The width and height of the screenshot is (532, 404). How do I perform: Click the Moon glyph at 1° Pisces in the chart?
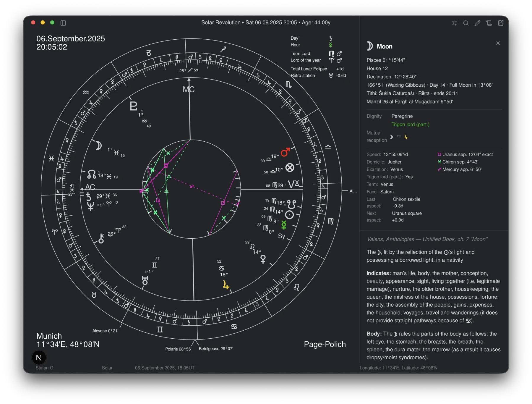click(98, 145)
